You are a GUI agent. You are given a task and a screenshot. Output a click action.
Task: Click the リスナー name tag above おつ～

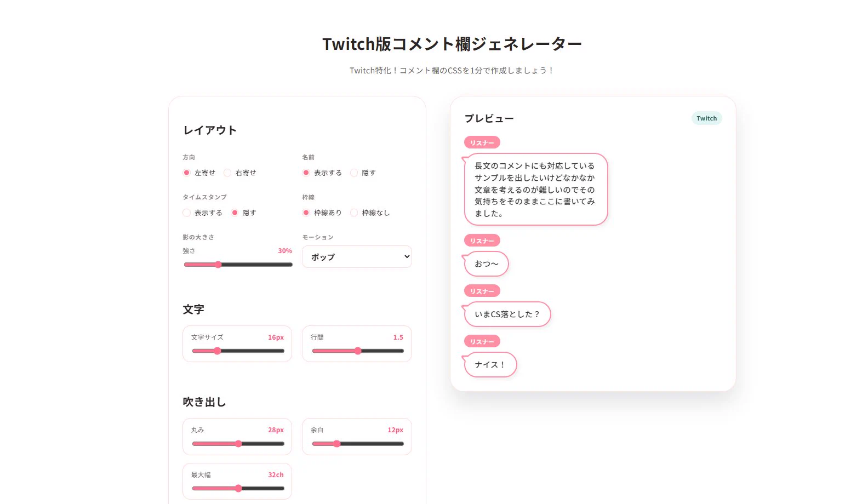pos(482,240)
